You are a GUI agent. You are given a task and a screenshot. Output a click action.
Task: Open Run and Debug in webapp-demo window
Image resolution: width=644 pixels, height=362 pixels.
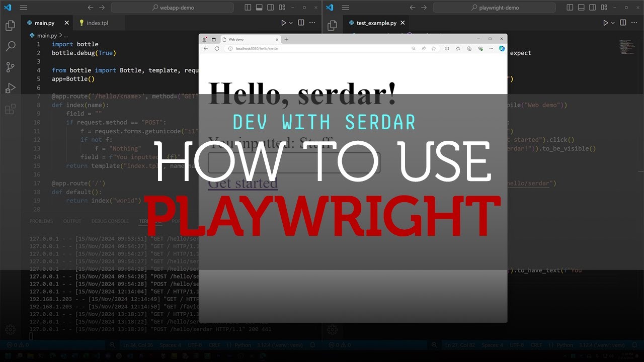[10, 88]
